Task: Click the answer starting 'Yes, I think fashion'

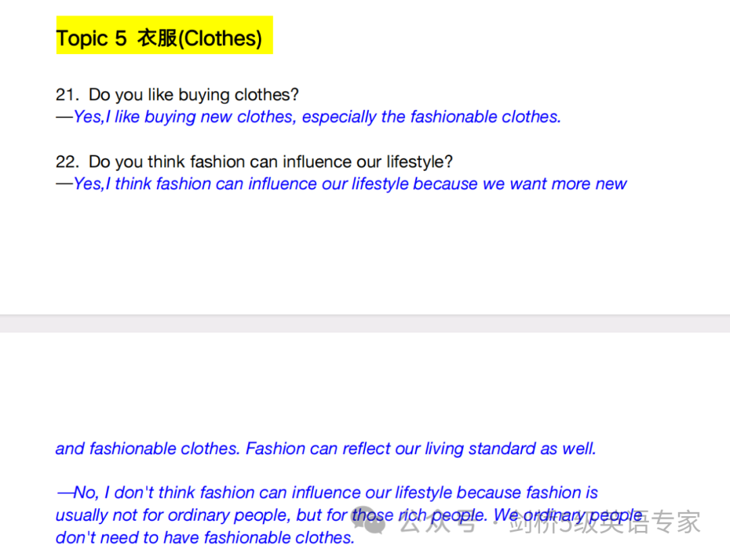Action: [341, 184]
